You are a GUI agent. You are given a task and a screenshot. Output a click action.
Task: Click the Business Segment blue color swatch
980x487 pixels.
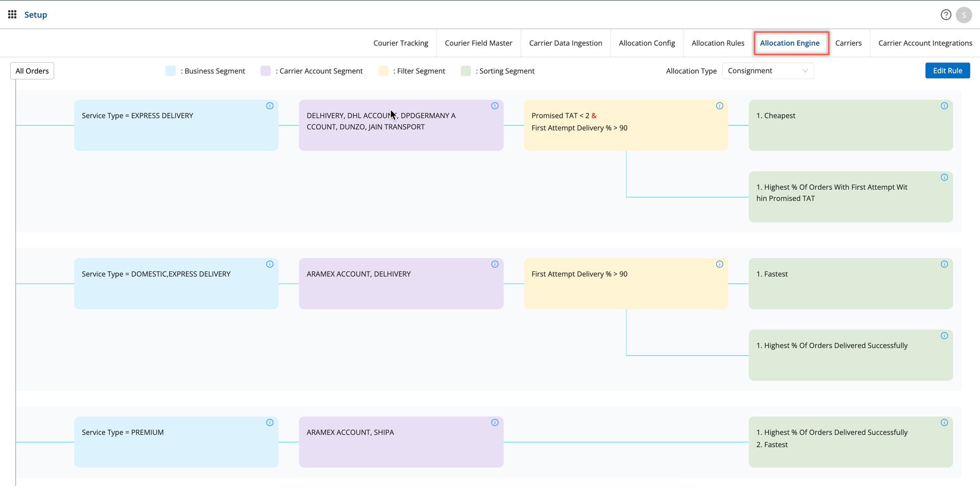coord(170,71)
